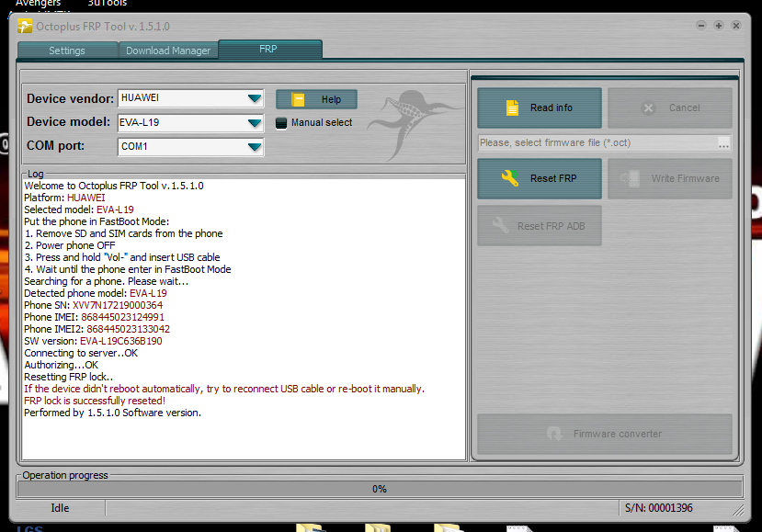Click the SW version EVA-L19C636B190 text
The height and width of the screenshot is (532, 762).
121,341
